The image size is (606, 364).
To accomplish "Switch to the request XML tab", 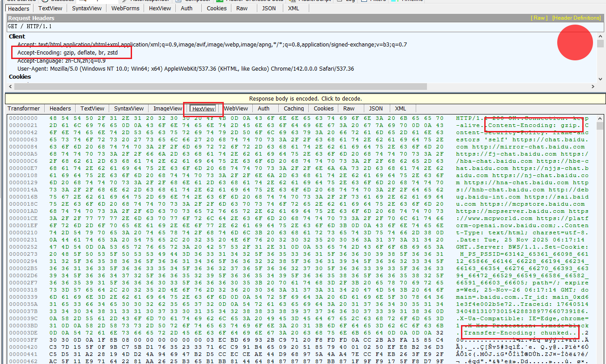I will pos(294,8).
